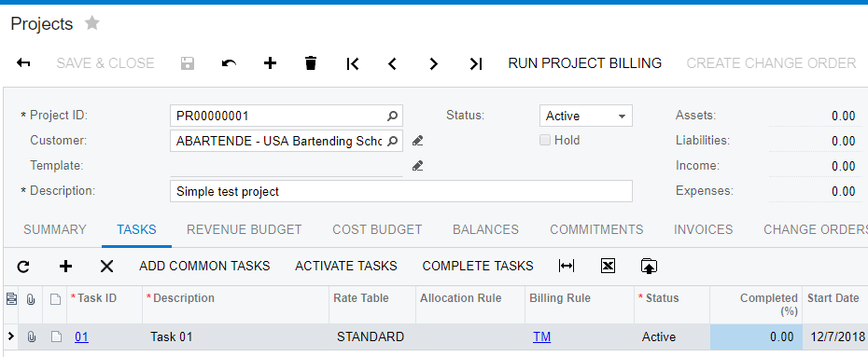Edit the template with pencil icon
This screenshot has width=868, height=357.
coord(418,166)
